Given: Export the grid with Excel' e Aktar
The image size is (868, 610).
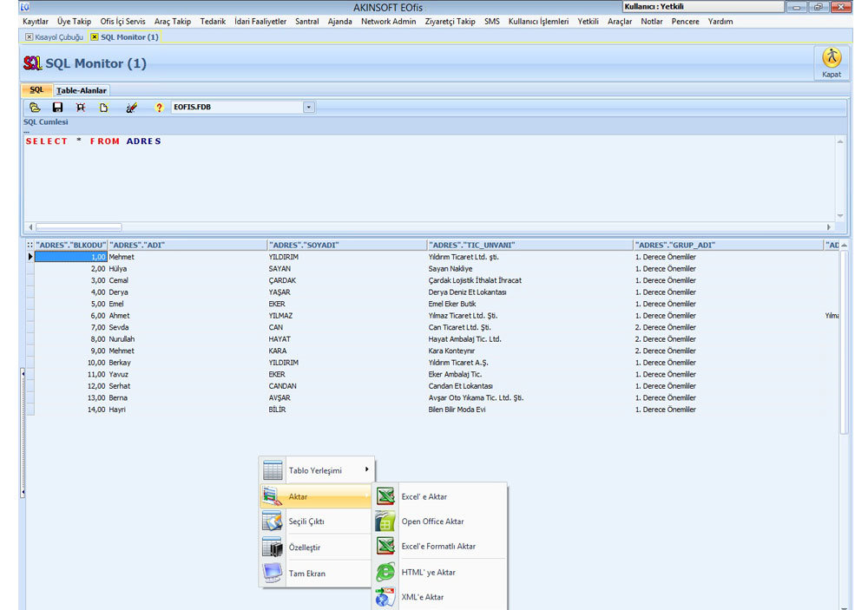Looking at the screenshot, I should pos(440,496).
